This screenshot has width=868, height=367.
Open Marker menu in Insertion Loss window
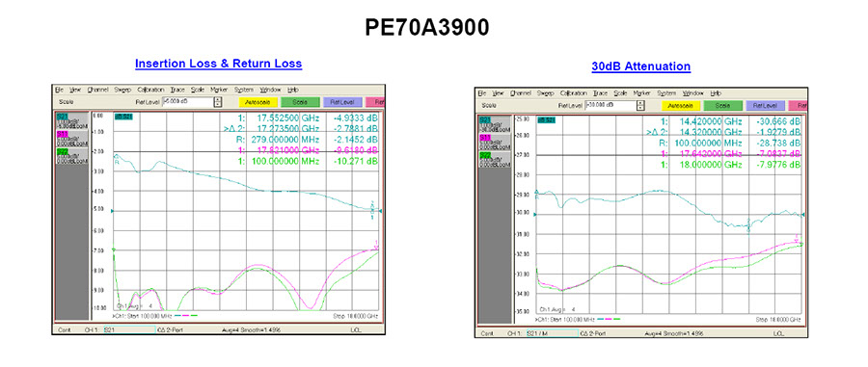pyautogui.click(x=219, y=90)
